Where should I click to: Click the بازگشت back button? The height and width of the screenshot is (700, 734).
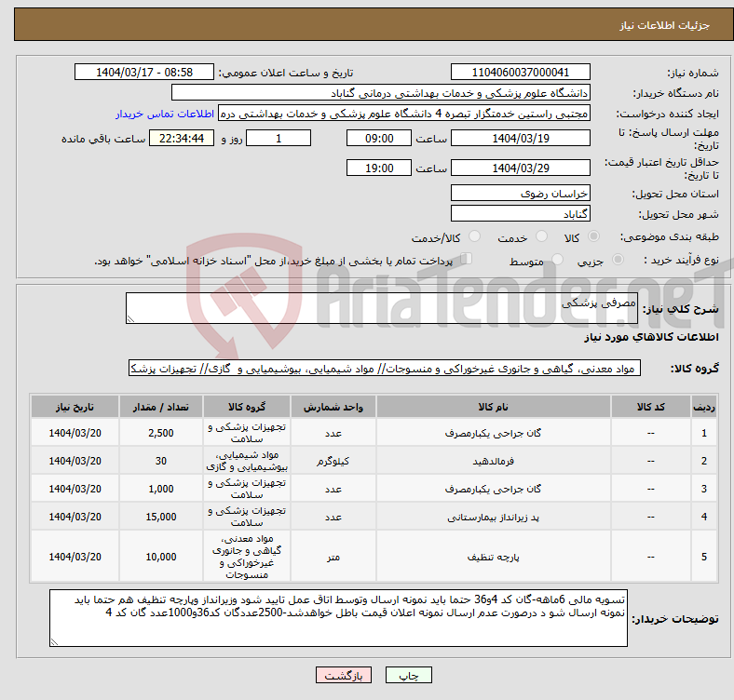pyautogui.click(x=344, y=675)
